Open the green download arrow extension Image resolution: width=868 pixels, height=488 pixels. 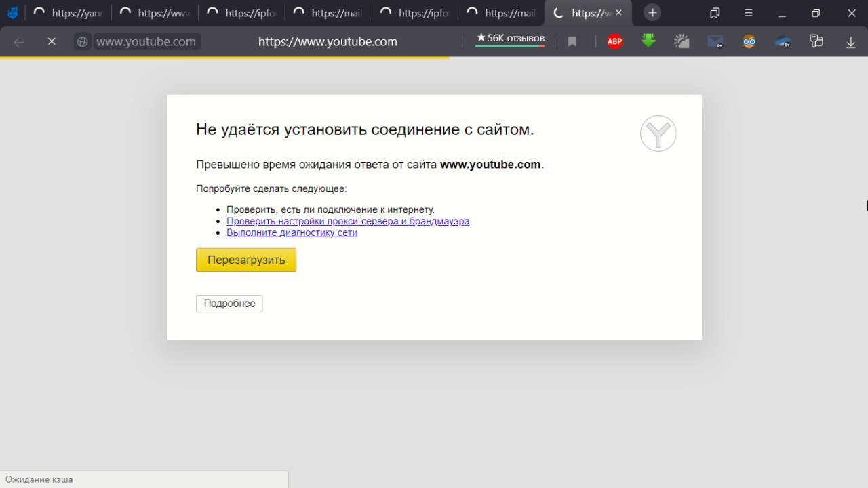(648, 41)
